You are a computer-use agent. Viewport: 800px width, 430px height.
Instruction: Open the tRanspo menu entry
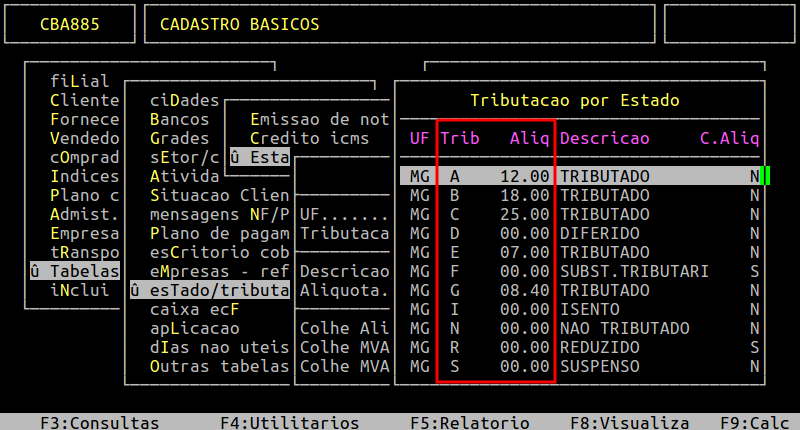point(85,252)
